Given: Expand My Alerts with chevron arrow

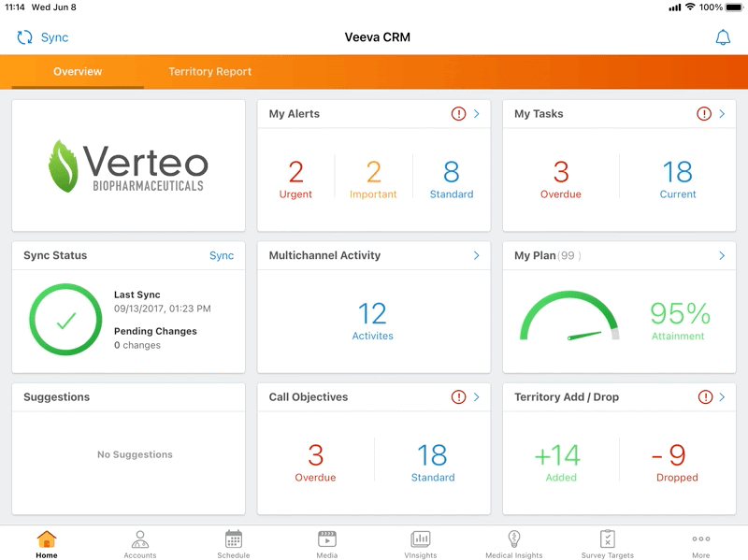Looking at the screenshot, I should point(476,114).
